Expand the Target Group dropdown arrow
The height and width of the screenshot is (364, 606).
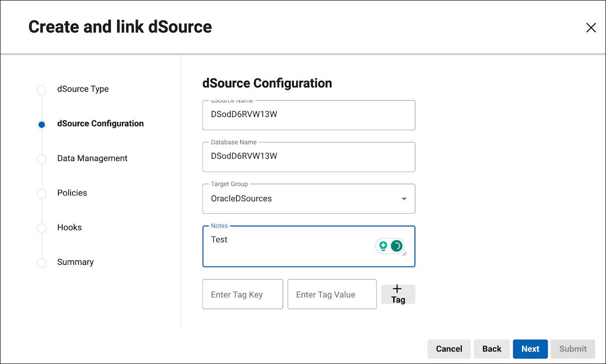404,199
